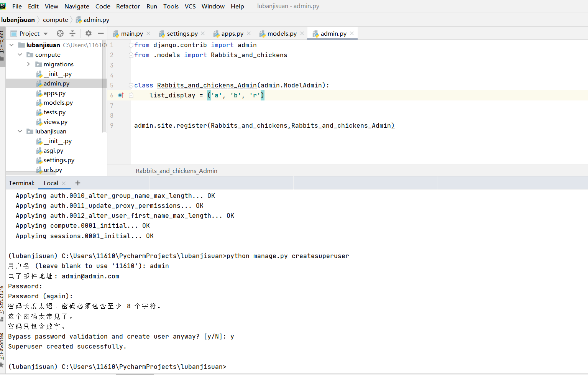Viewport: 588px width, 375px height.
Task: Open the Project view dropdown
Action: (x=46, y=34)
